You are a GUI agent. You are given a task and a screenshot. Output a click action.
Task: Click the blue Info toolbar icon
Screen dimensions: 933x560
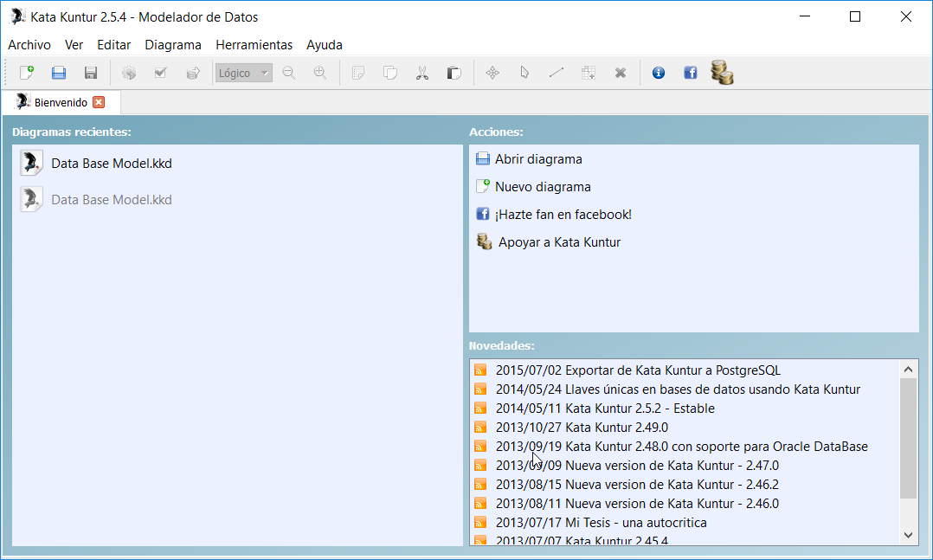[x=659, y=73]
